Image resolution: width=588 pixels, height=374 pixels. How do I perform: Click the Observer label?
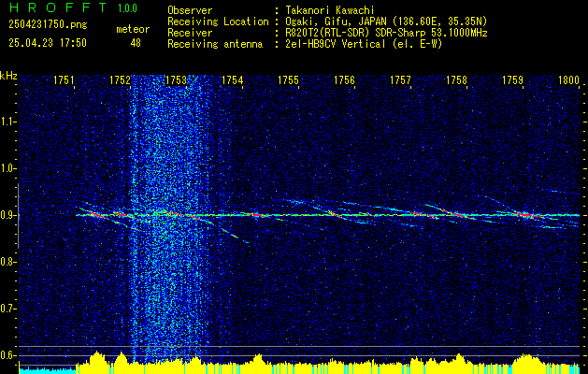click(190, 10)
